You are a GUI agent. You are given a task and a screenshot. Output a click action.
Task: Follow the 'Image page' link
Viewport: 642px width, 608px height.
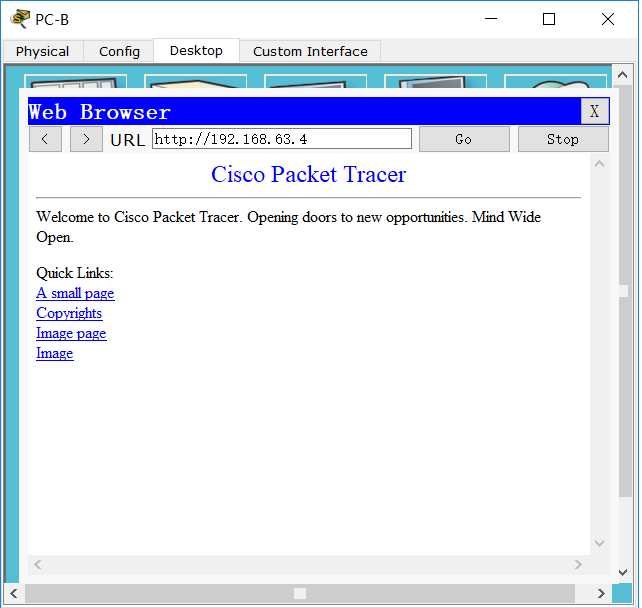click(71, 333)
